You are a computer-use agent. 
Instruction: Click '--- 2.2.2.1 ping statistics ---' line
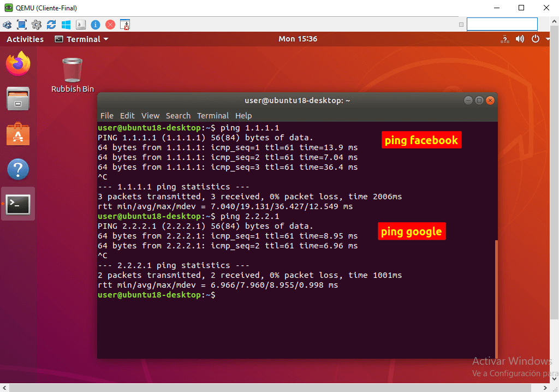click(x=173, y=266)
